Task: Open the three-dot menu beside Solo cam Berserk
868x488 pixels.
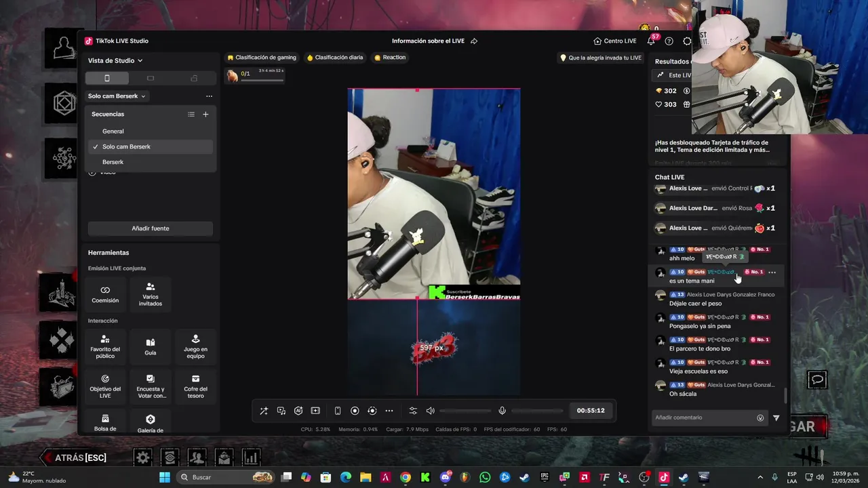Action: [209, 96]
